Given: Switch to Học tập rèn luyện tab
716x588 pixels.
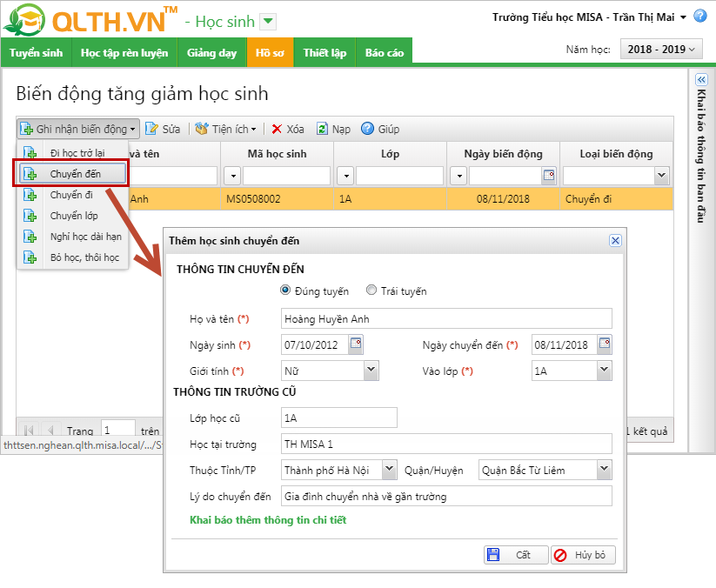Looking at the screenshot, I should coord(124,52).
